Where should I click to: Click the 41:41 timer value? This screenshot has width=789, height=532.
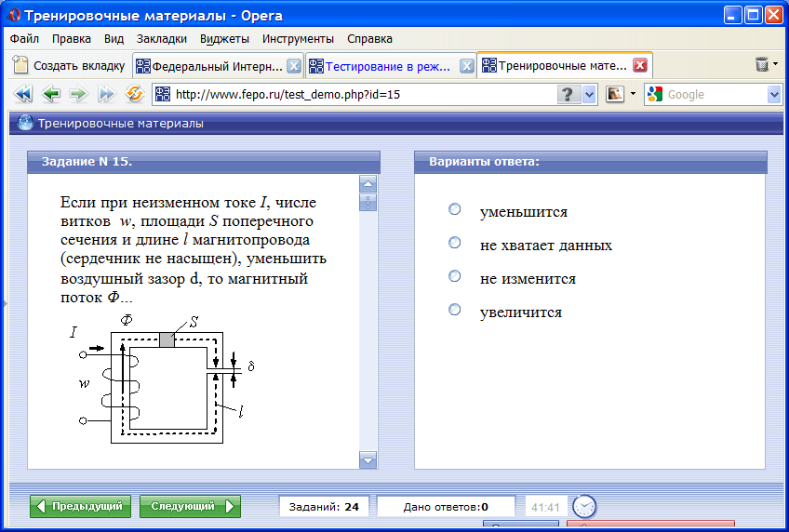(x=545, y=508)
